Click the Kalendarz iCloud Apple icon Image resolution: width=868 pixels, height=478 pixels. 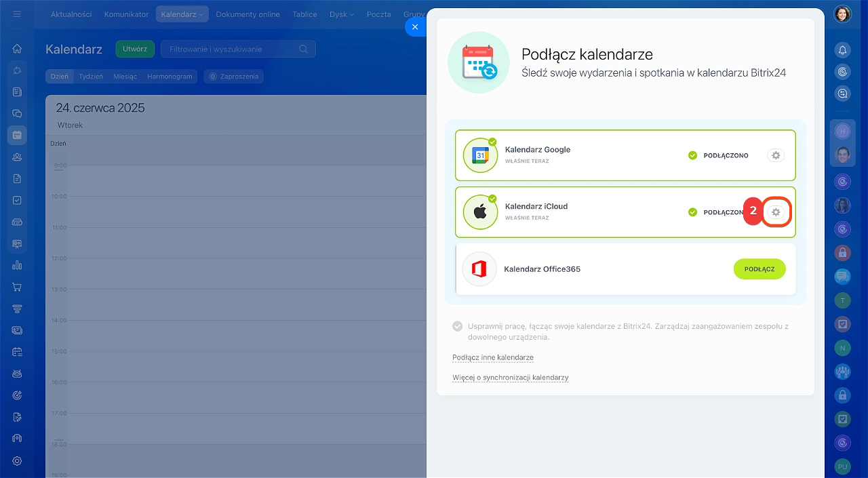point(480,212)
